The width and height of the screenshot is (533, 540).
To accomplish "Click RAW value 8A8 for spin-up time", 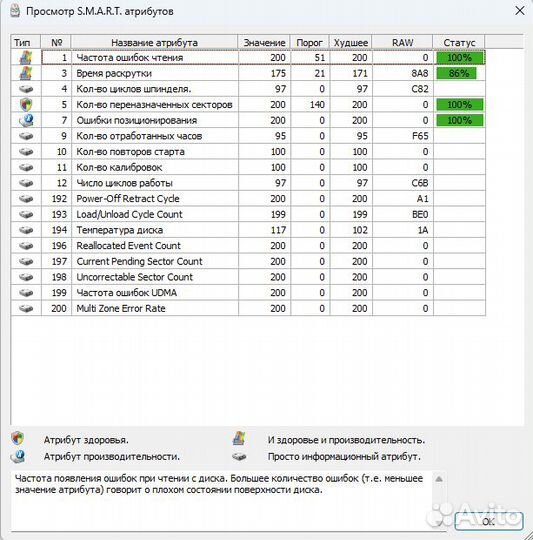I will [x=420, y=73].
